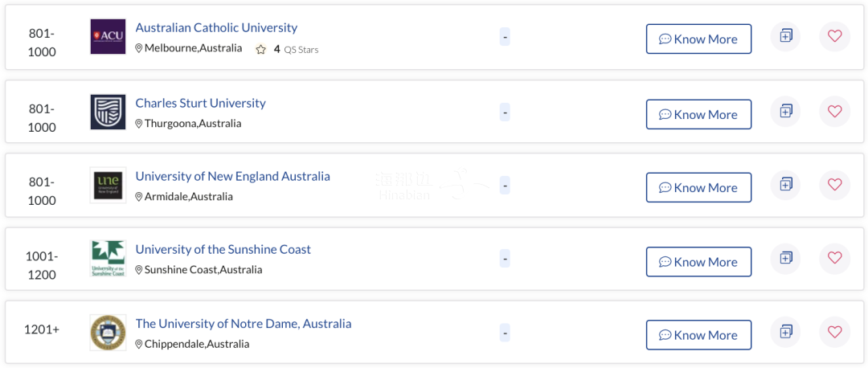The image size is (868, 368).
Task: Open University of New England Australia link
Action: pos(232,177)
